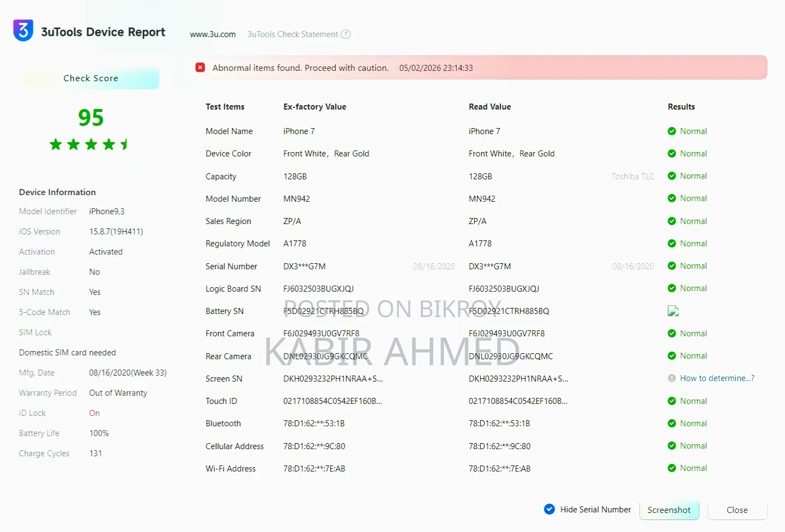Click the Battery Life value 100%
The image size is (785, 532).
click(99, 433)
